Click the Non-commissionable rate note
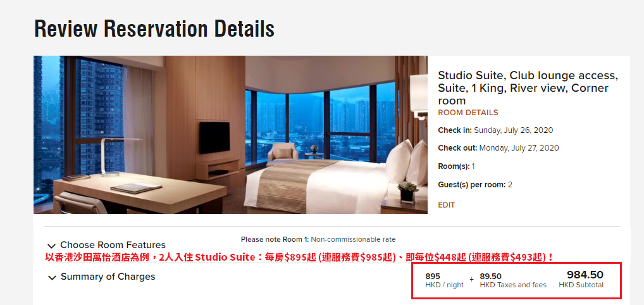This screenshot has height=305, width=644. (x=353, y=239)
